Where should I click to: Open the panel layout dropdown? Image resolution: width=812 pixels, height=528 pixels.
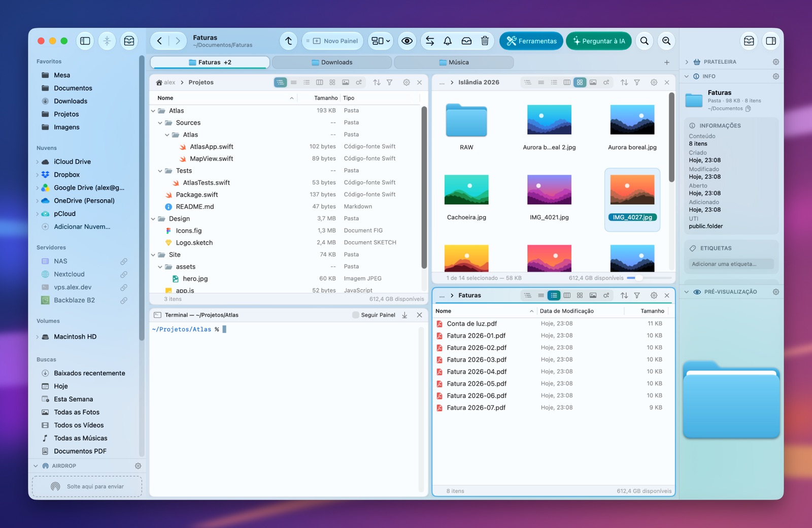coord(381,41)
